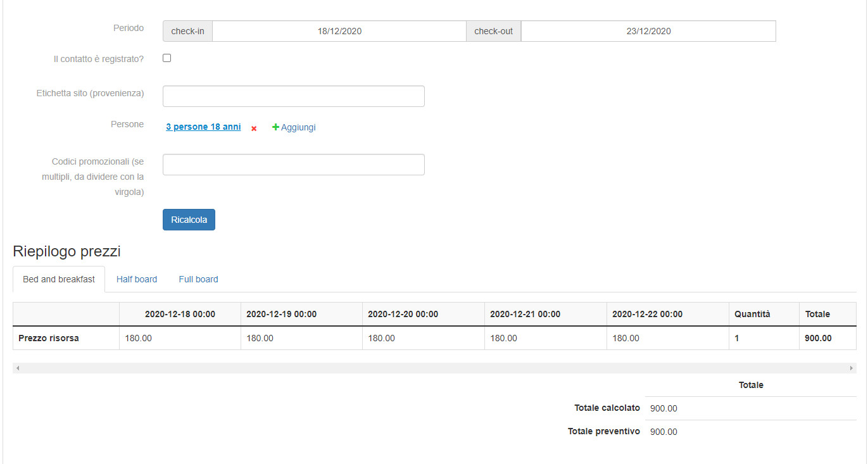Open the '3 persone 18 anni' link
Screen dimensions: 868x464
click(x=203, y=127)
